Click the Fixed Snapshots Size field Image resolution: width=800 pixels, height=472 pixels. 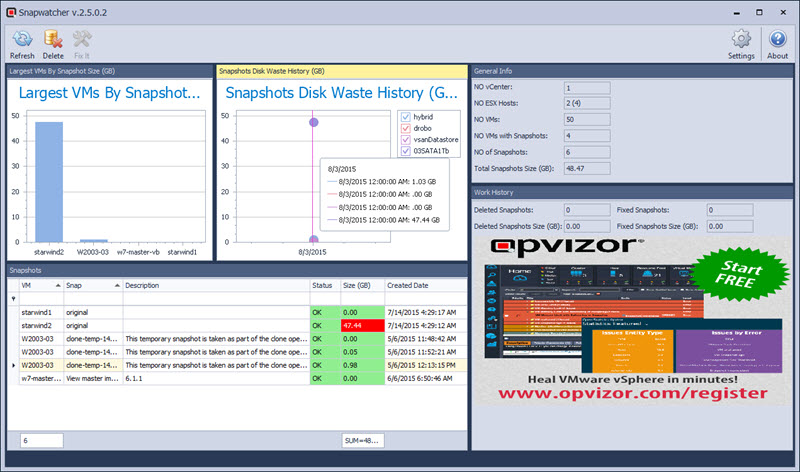pyautogui.click(x=730, y=226)
